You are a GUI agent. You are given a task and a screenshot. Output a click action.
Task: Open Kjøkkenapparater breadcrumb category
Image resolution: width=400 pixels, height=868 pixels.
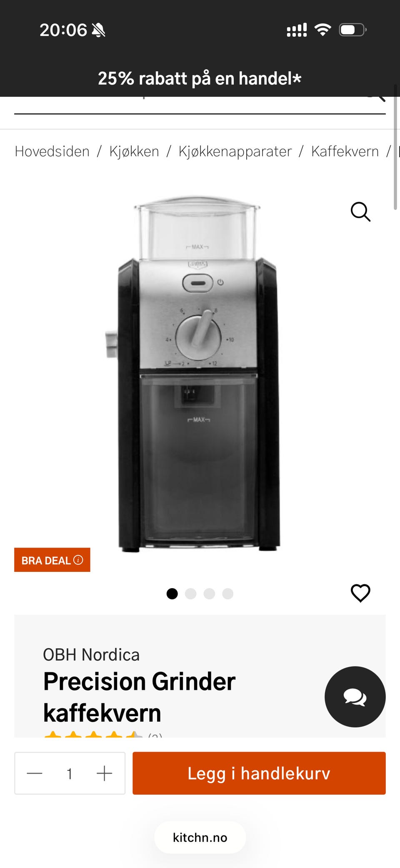pyautogui.click(x=235, y=151)
